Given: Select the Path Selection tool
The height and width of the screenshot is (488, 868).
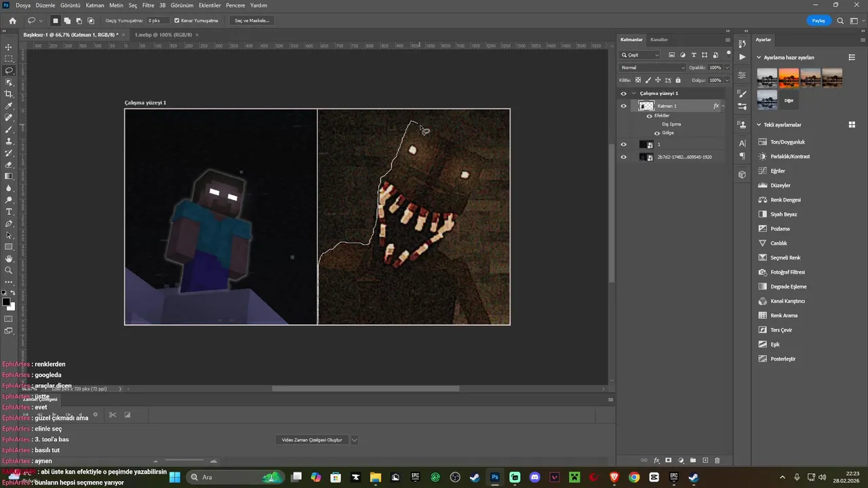Looking at the screenshot, I should coord(9,235).
